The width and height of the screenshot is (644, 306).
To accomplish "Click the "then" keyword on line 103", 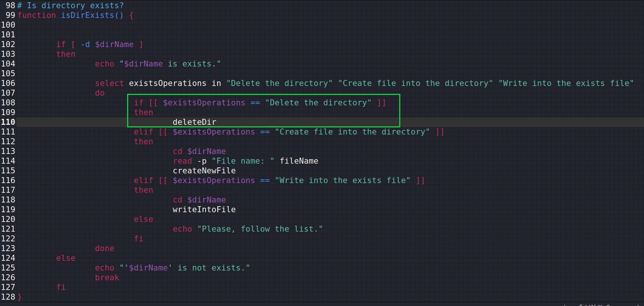I will pos(66,54).
